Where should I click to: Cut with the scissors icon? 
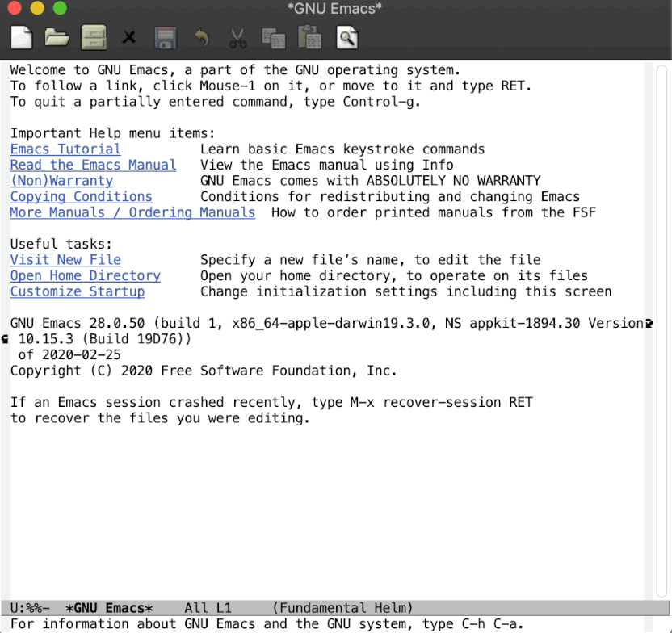237,38
